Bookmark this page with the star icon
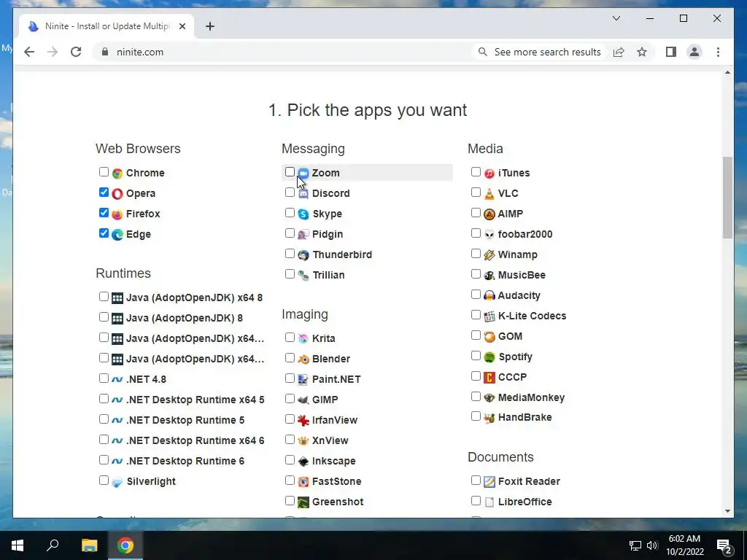 642,52
